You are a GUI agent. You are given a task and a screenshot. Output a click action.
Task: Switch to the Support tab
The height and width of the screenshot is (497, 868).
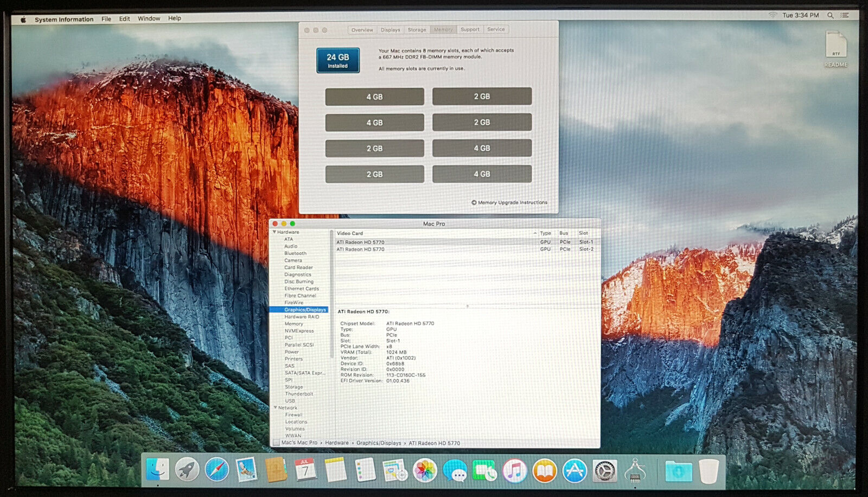tap(470, 29)
